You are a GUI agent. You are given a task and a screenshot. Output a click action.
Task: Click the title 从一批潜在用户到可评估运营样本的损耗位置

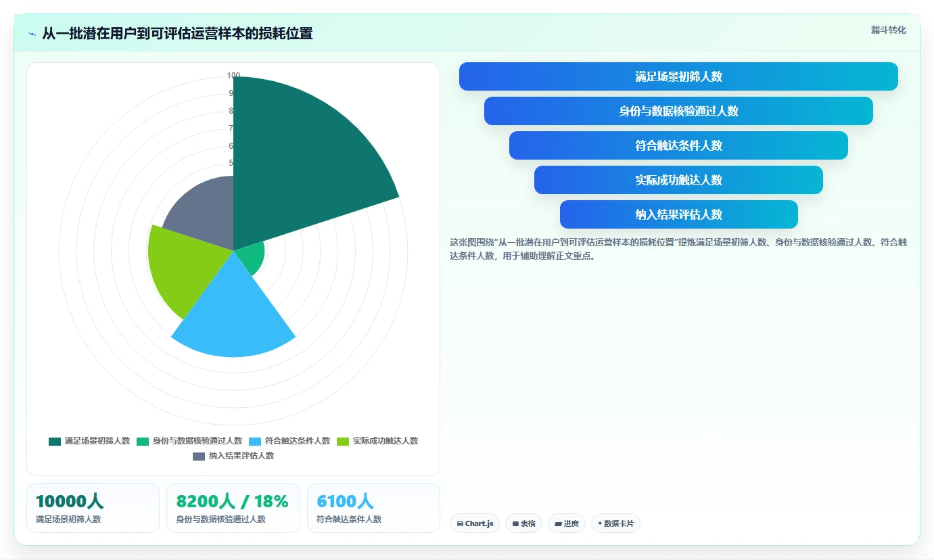tap(177, 34)
